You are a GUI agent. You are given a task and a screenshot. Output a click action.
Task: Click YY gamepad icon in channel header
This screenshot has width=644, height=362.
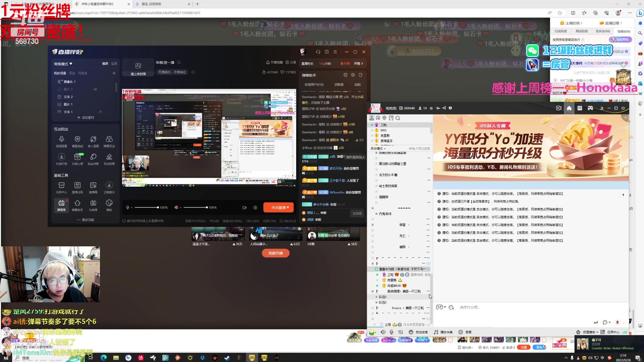(x=590, y=108)
